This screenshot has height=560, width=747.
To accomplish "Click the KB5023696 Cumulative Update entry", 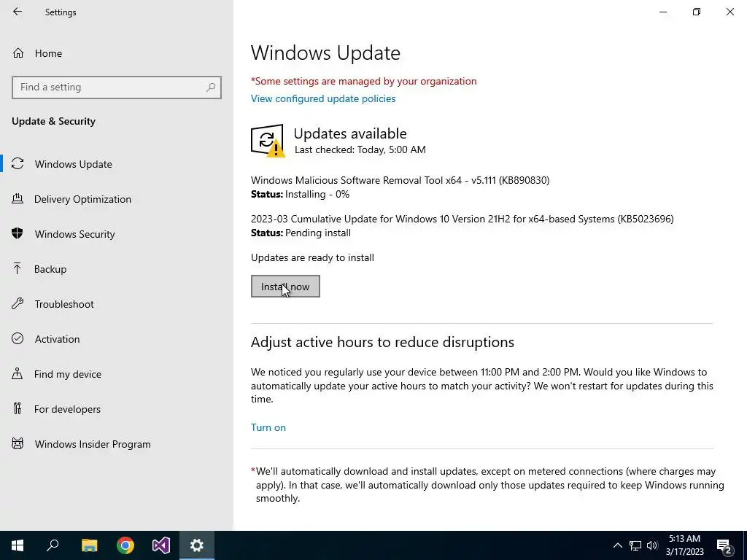I will click(462, 219).
